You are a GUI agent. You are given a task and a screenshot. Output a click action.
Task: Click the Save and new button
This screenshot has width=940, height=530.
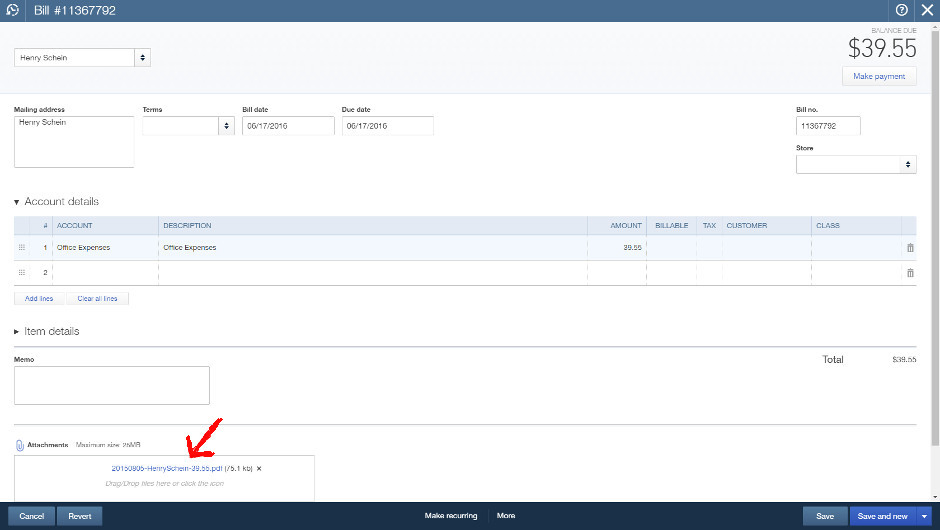pos(882,516)
